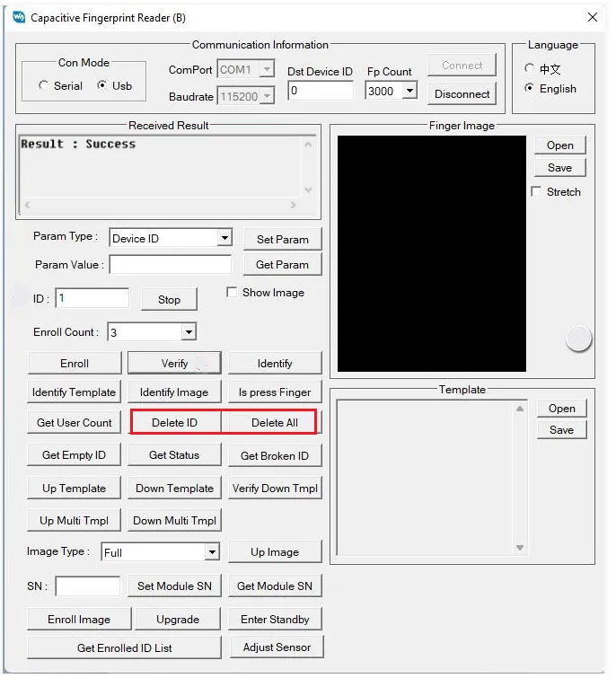The height and width of the screenshot is (678, 616).
Task: Tick the Stretch checkbox
Action: [536, 191]
